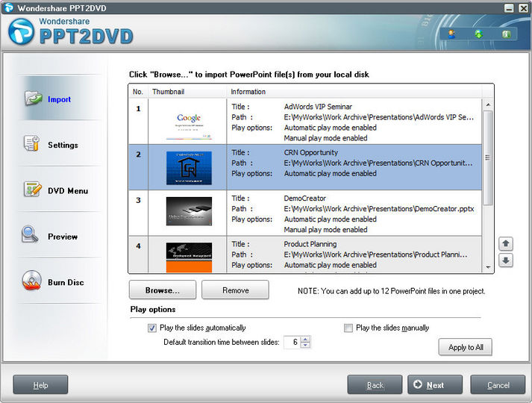532x403 pixels.
Task: Click title text AdWords VIP Seminar
Action: [318, 107]
